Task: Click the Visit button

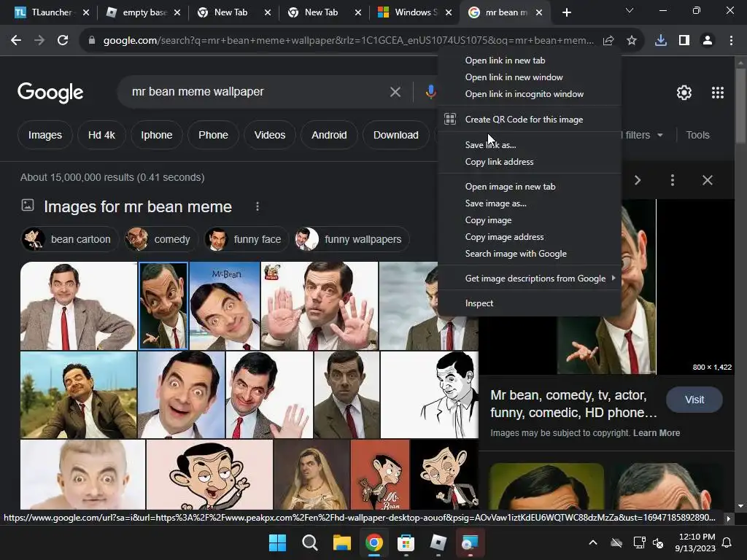Action: point(694,400)
